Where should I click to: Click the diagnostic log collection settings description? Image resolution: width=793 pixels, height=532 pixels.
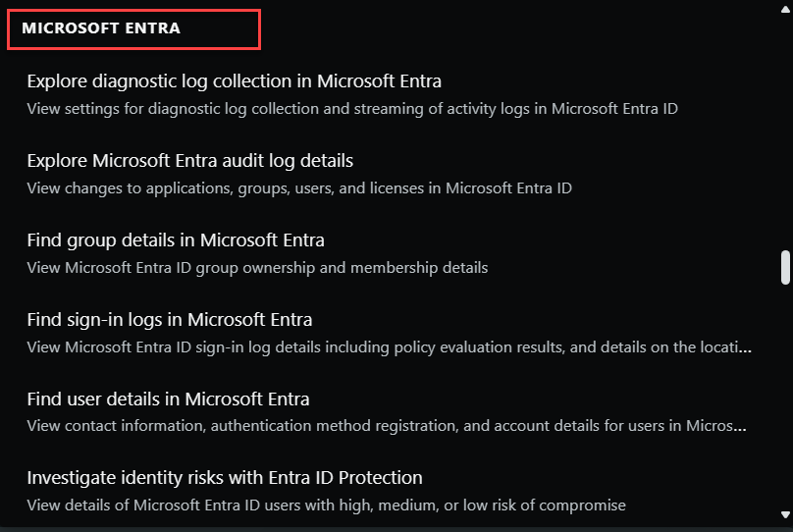[x=351, y=108]
